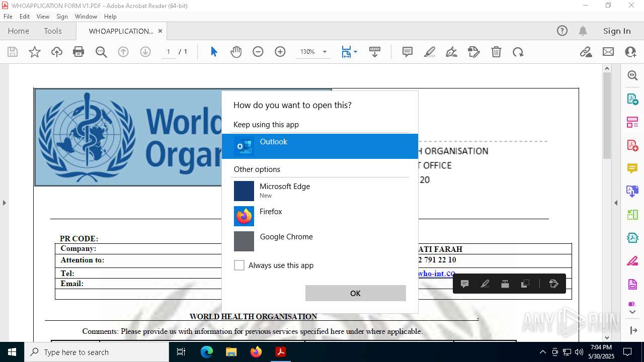
Task: Open the File menu
Action: [x=8, y=16]
